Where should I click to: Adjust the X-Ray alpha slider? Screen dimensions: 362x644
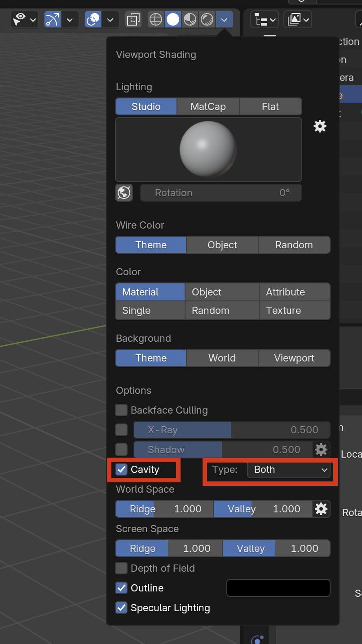tap(232, 430)
